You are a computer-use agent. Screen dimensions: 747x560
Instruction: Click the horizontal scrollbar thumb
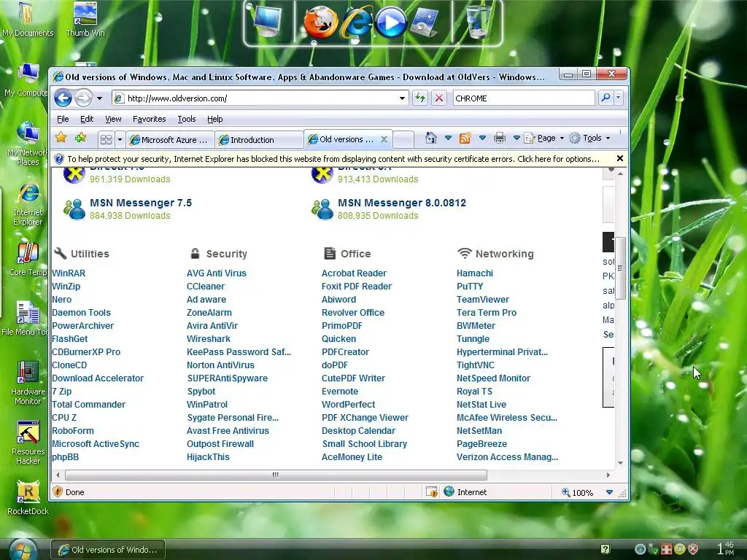point(276,475)
